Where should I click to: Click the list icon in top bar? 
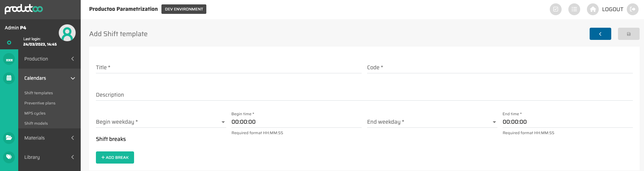(574, 9)
